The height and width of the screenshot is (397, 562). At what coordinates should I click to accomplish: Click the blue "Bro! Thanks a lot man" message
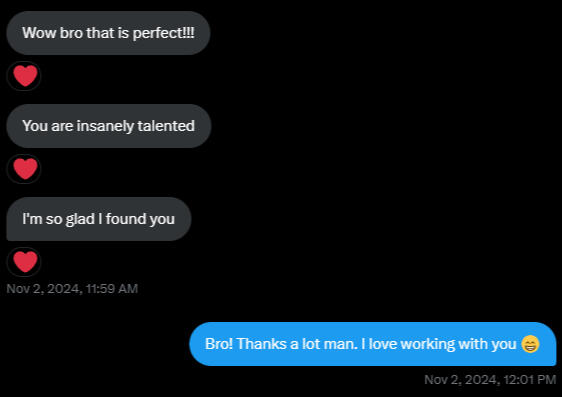(x=373, y=344)
